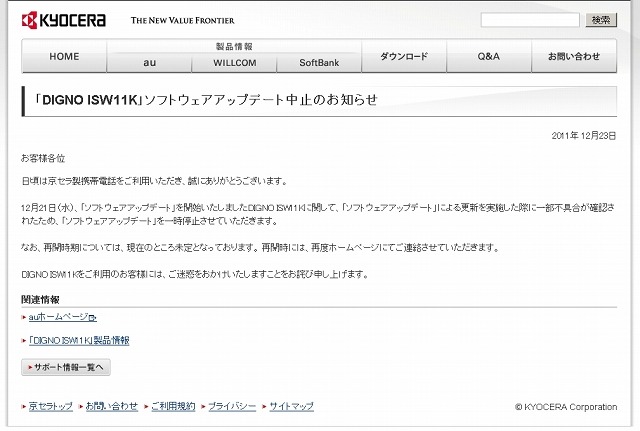Open the WILLCOM product category
The width and height of the screenshot is (640, 431).
pos(234,63)
